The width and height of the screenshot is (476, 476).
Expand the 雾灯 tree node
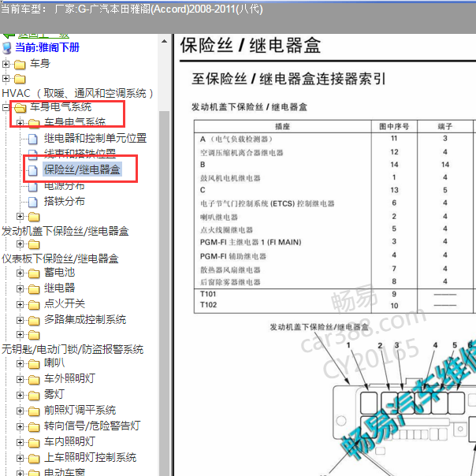coord(20,395)
